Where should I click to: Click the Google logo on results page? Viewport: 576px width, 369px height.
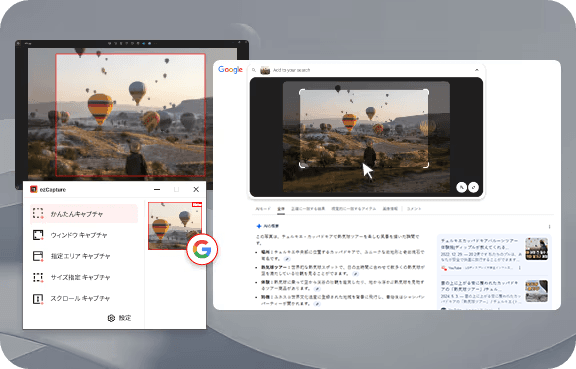pos(230,69)
